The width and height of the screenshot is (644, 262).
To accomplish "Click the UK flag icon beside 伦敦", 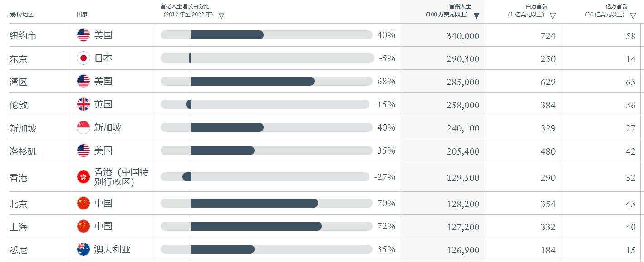I will pyautogui.click(x=84, y=104).
